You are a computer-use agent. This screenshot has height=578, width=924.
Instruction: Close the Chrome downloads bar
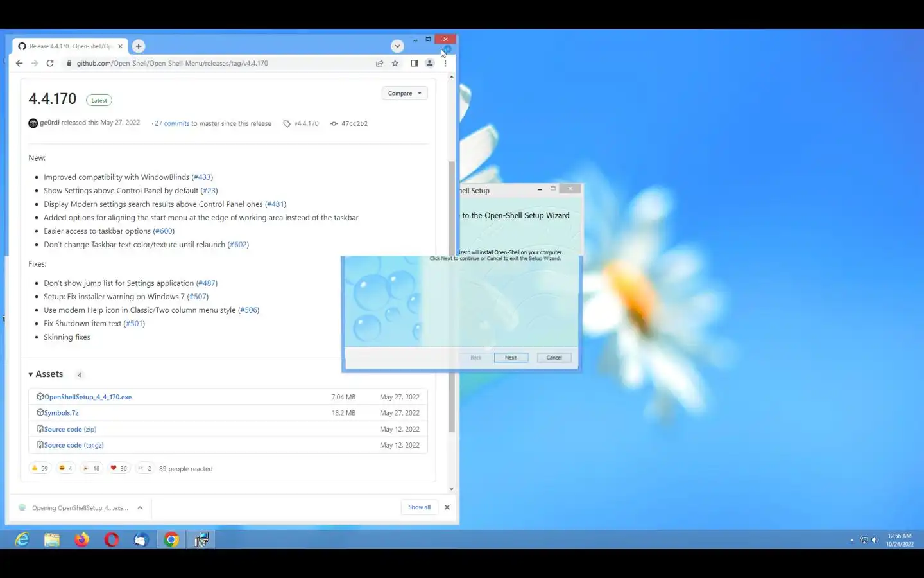pos(447,507)
